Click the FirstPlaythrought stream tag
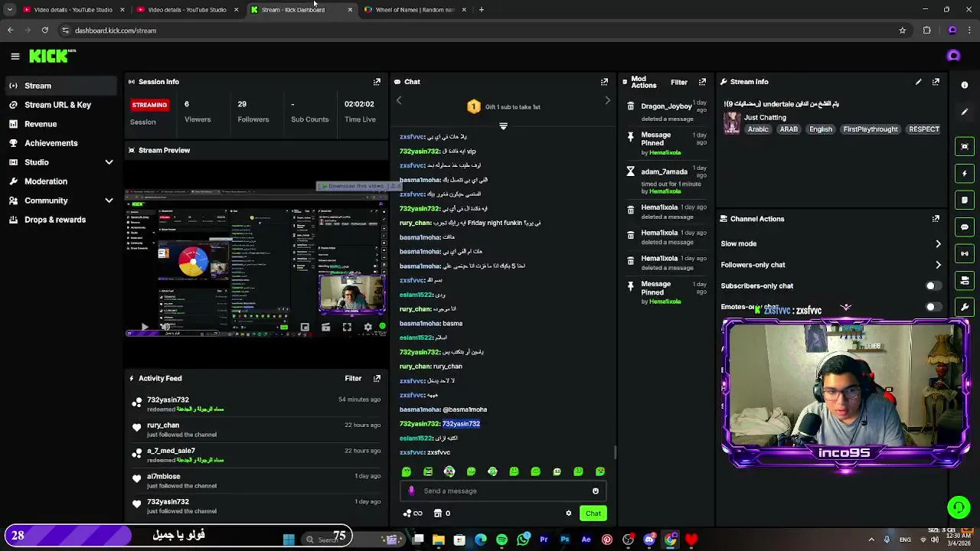Viewport: 980px width, 551px height. (871, 129)
